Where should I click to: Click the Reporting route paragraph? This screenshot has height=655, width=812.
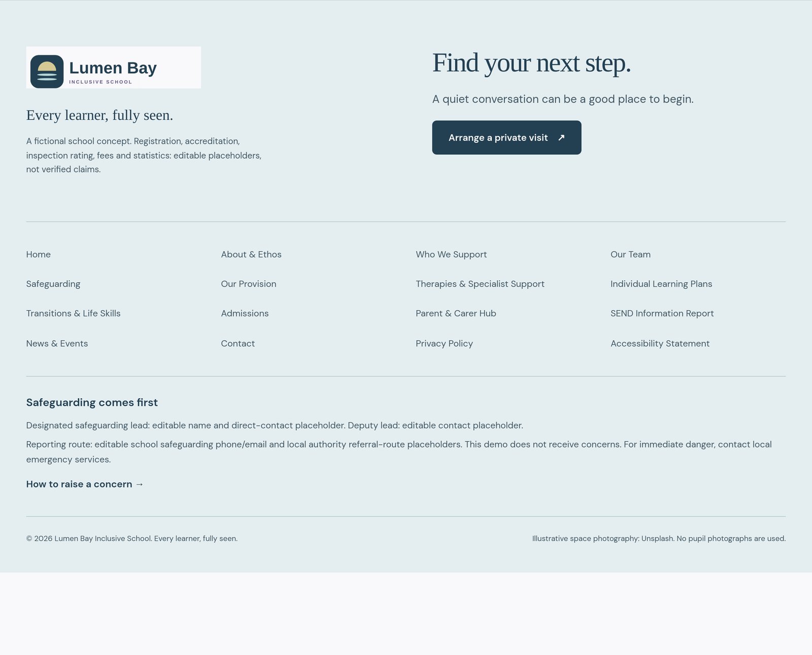pos(399,451)
